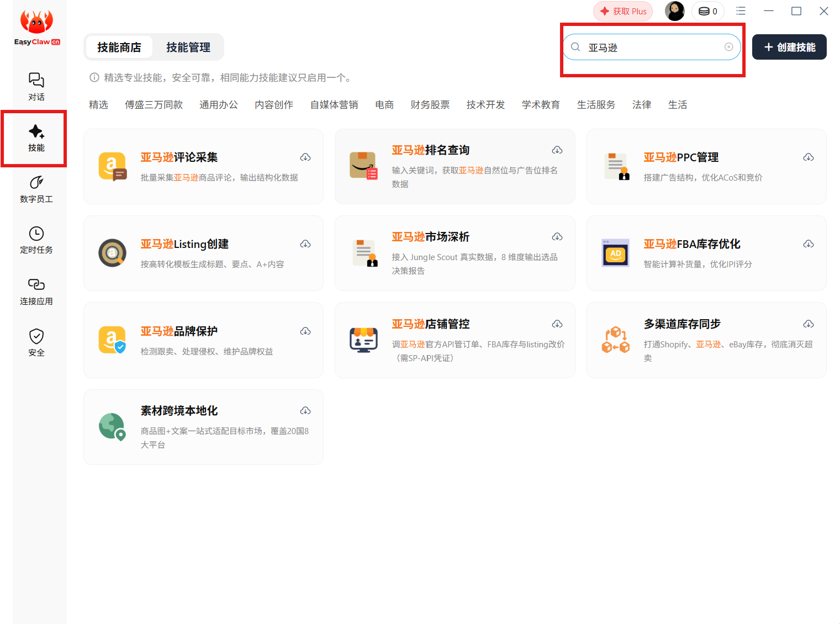Focus the 亚马逊 search field

point(652,47)
